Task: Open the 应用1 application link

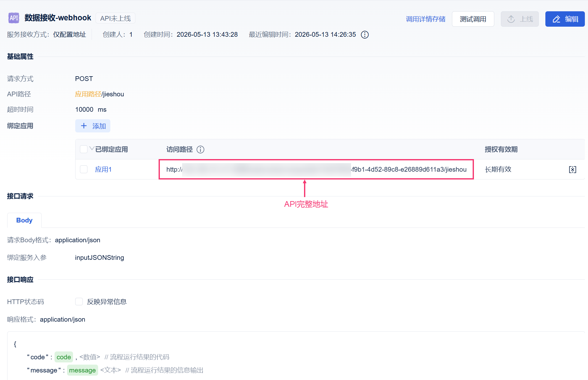Action: 103,169
